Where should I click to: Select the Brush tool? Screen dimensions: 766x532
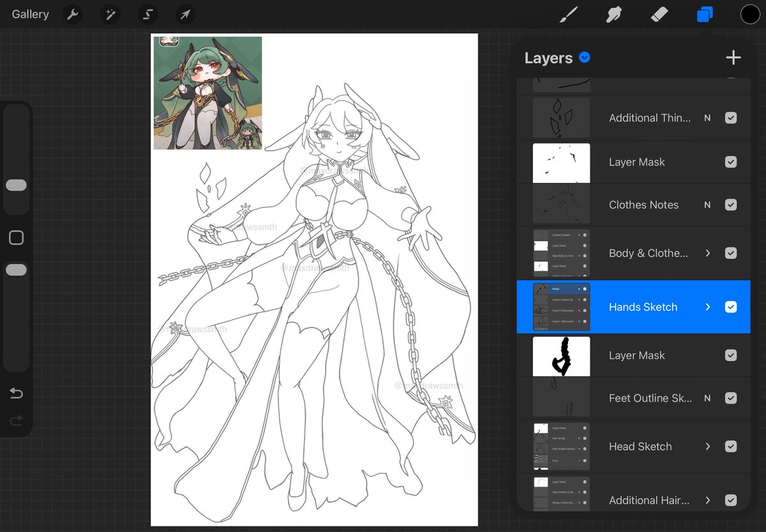pyautogui.click(x=567, y=14)
